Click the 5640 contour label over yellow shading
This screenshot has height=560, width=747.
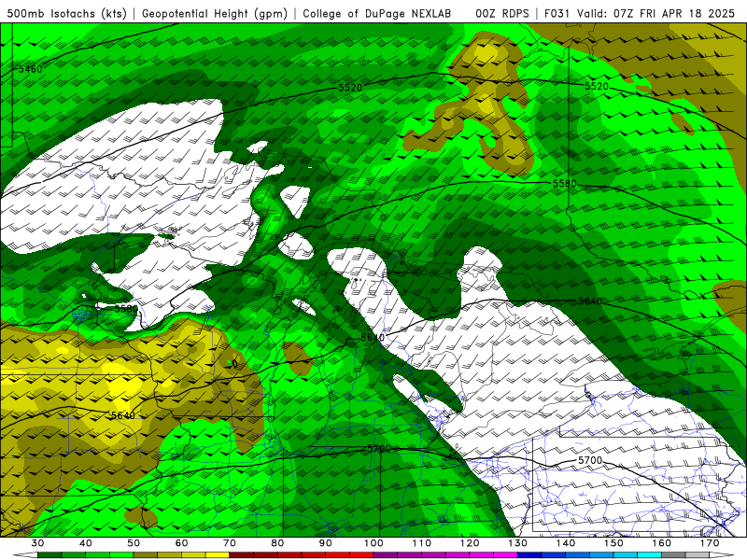123,415
